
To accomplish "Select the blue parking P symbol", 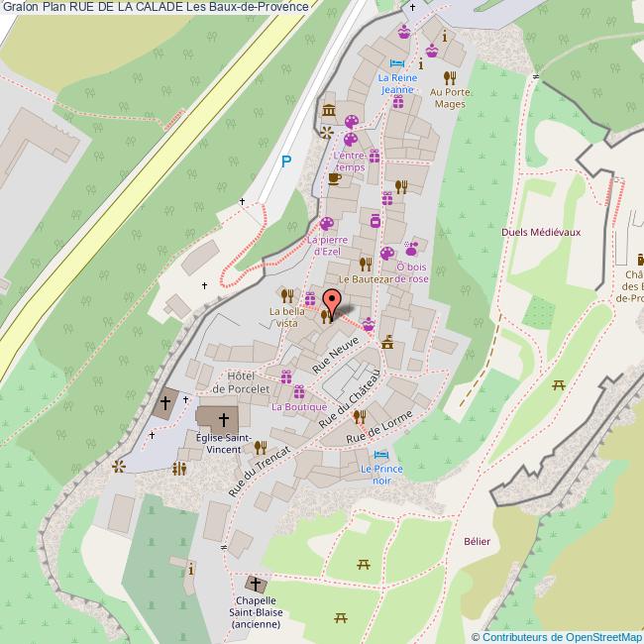I will point(286,161).
